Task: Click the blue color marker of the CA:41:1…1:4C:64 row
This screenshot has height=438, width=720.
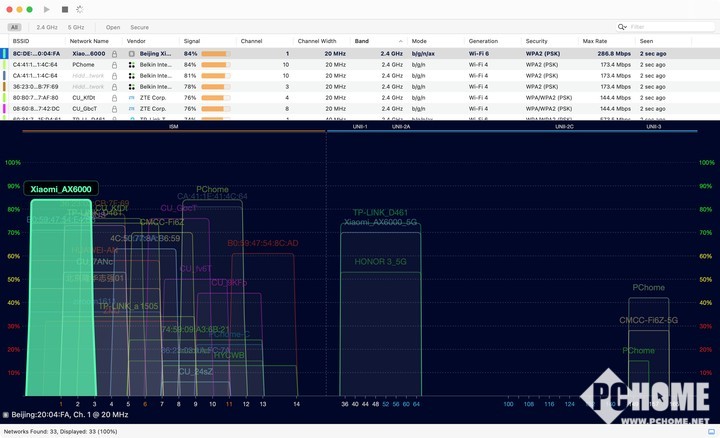Action: [5, 76]
